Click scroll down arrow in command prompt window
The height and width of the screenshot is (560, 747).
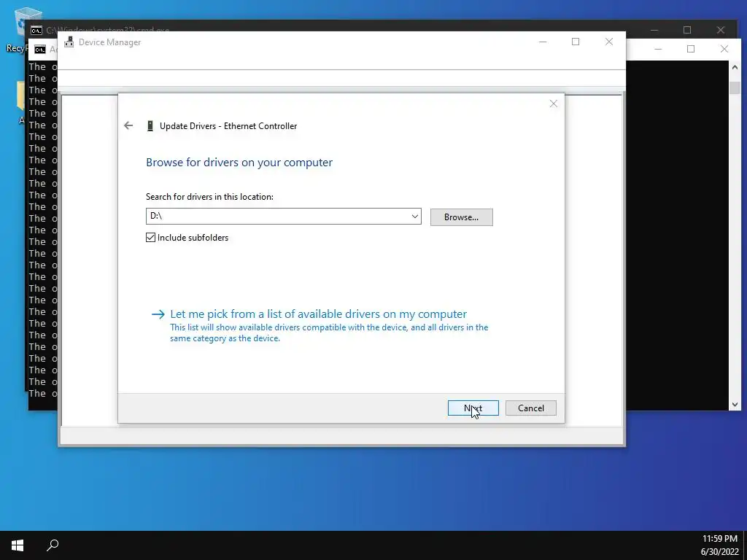tap(735, 405)
